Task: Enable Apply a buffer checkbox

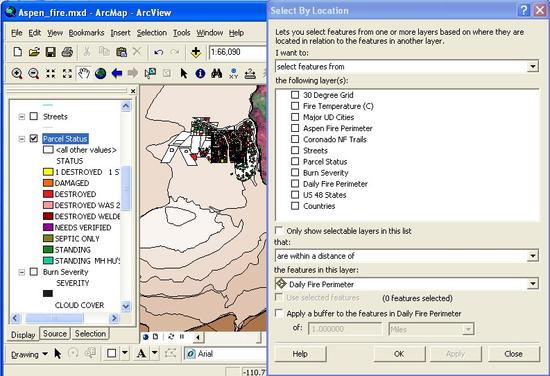Action: (279, 313)
